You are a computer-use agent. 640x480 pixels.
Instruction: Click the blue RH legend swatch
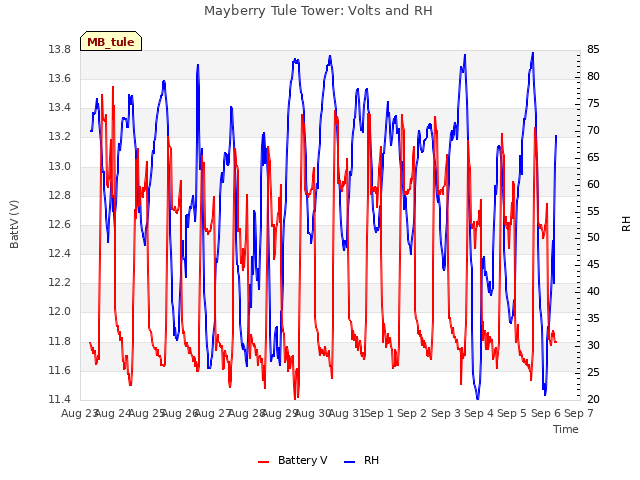pos(350,461)
